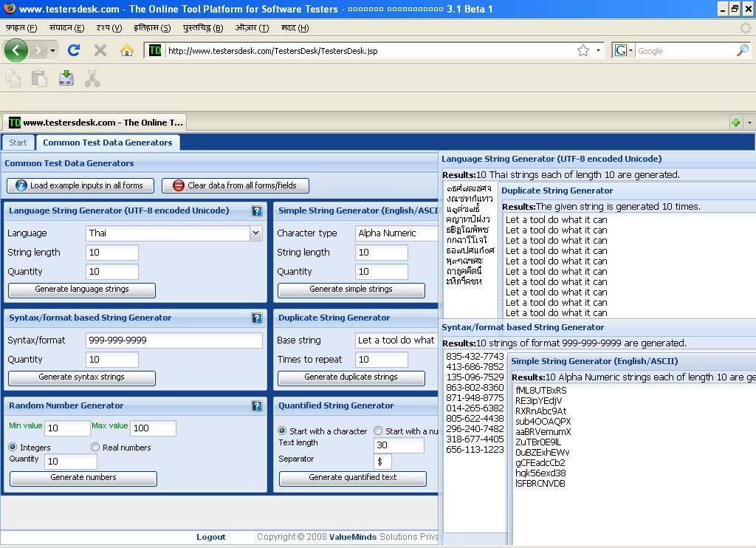The width and height of the screenshot is (756, 548).
Task: Click the copy icon in the toolbar
Action: point(13,78)
